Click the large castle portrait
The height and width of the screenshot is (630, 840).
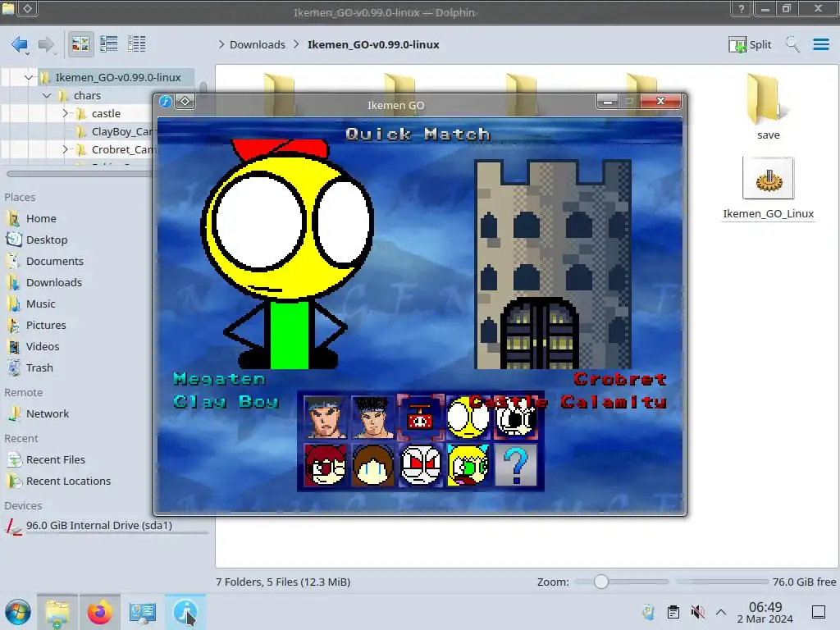[x=553, y=264]
